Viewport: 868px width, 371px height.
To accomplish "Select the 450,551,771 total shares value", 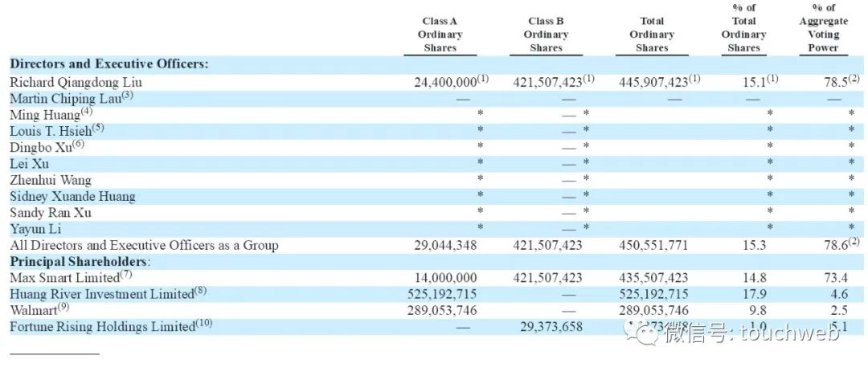I will (653, 245).
